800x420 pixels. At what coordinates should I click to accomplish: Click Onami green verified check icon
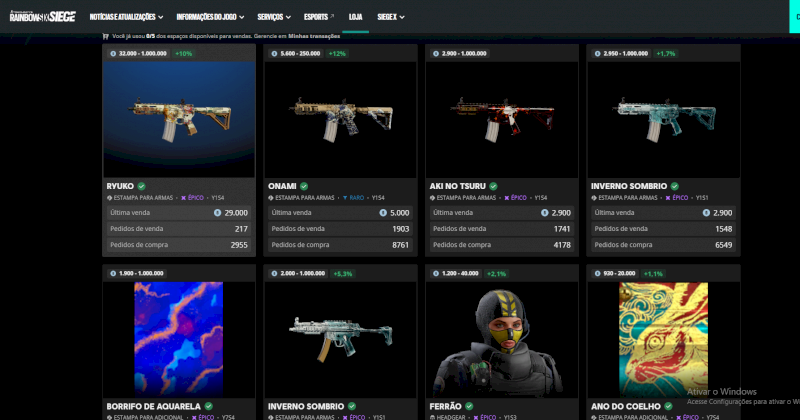coord(304,186)
